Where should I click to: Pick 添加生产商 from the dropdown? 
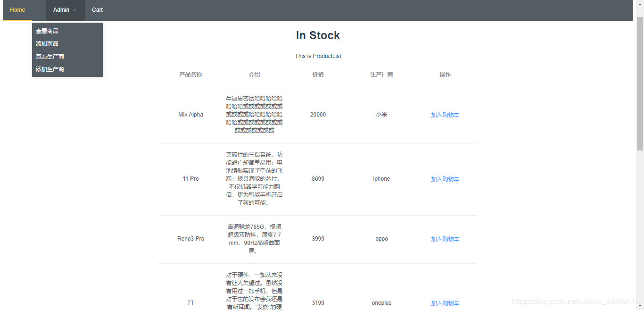pyautogui.click(x=67, y=69)
